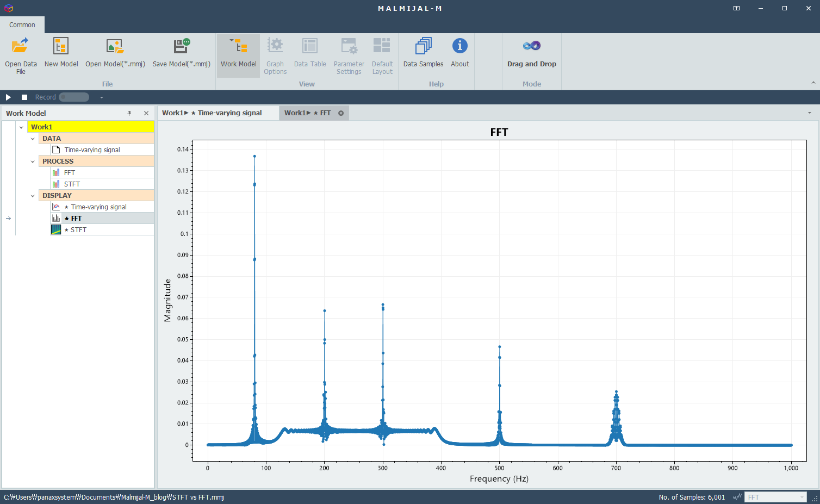Viewport: 820px width, 504px height.
Task: Toggle the Work Model view button
Action: point(238,55)
